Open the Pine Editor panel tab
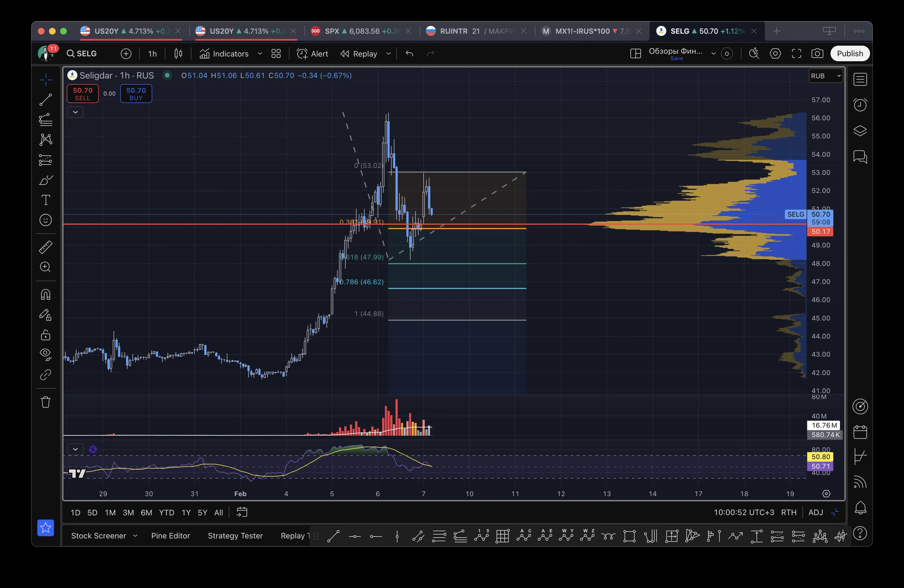The width and height of the screenshot is (904, 588). (x=171, y=536)
